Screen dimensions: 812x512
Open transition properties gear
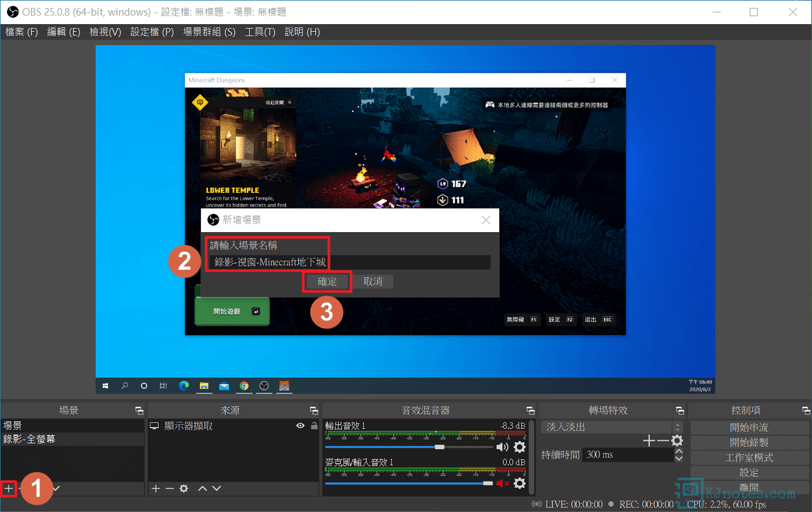click(677, 440)
